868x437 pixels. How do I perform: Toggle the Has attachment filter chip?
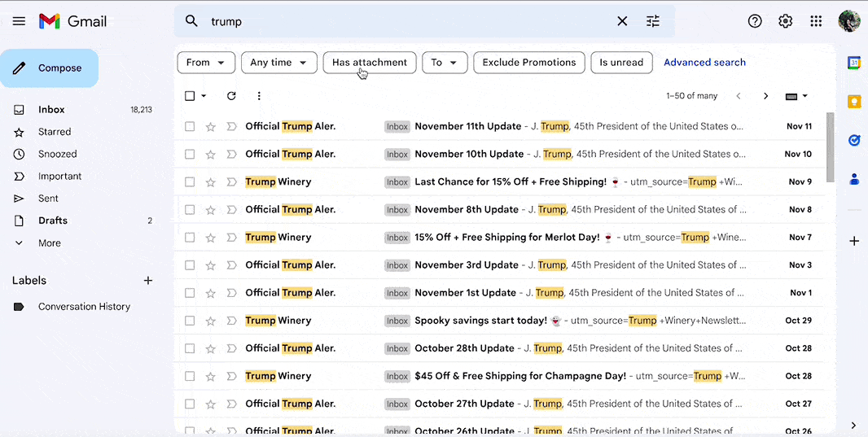(x=370, y=63)
